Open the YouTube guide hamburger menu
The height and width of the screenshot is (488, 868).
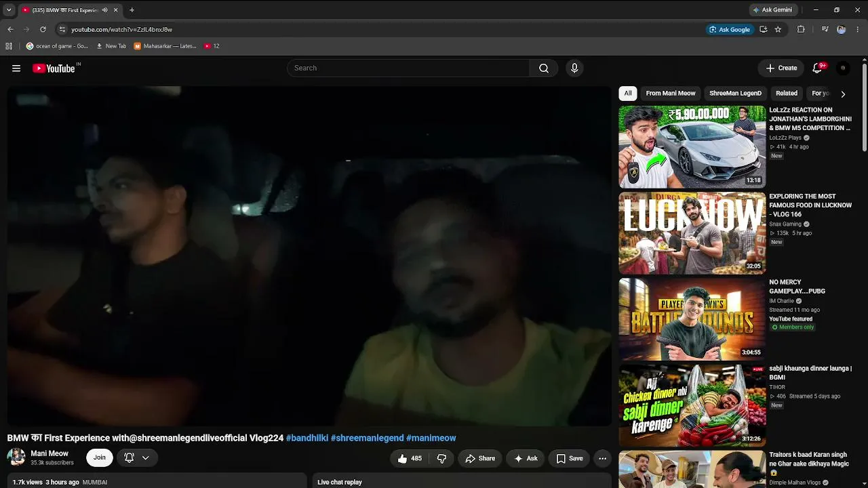click(16, 68)
